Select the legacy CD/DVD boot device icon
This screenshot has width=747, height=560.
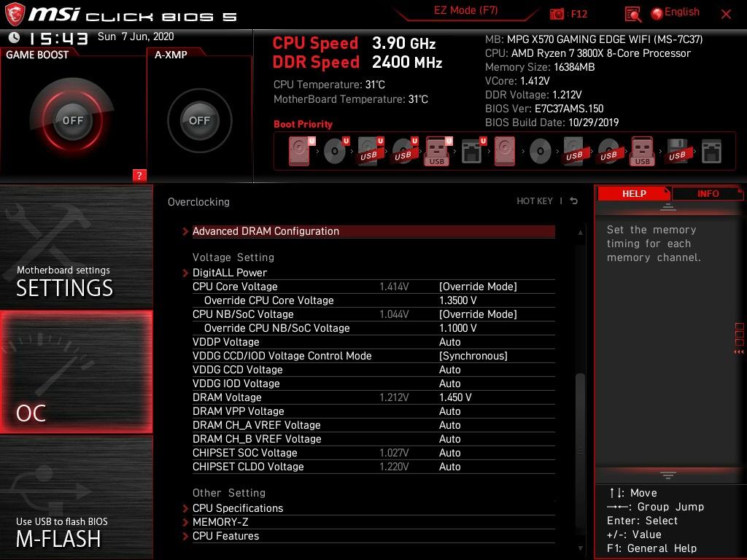[x=541, y=152]
